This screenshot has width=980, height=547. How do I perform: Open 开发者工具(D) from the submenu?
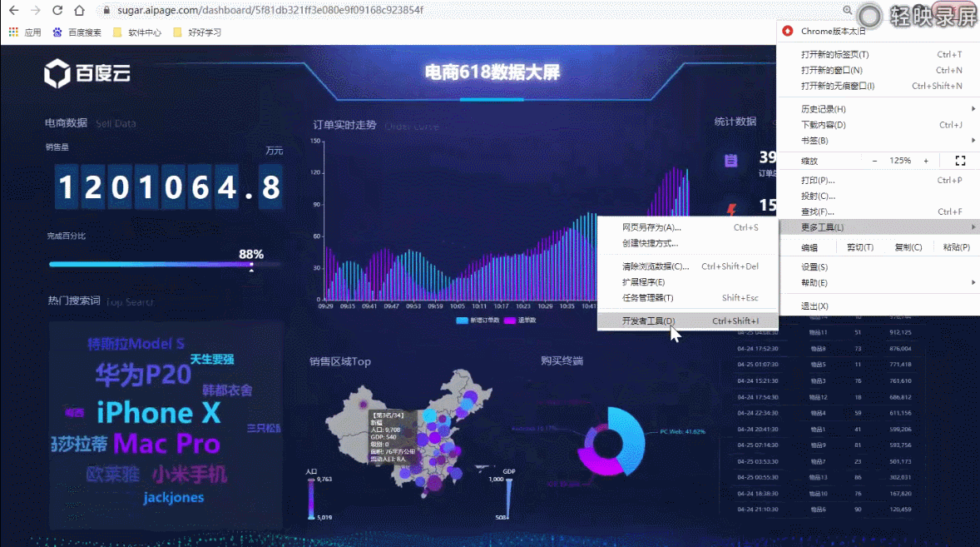[687, 321]
